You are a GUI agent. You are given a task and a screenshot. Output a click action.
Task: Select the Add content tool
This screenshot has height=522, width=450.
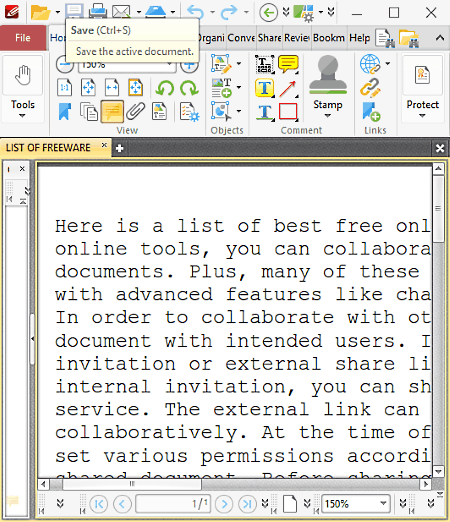(x=221, y=88)
